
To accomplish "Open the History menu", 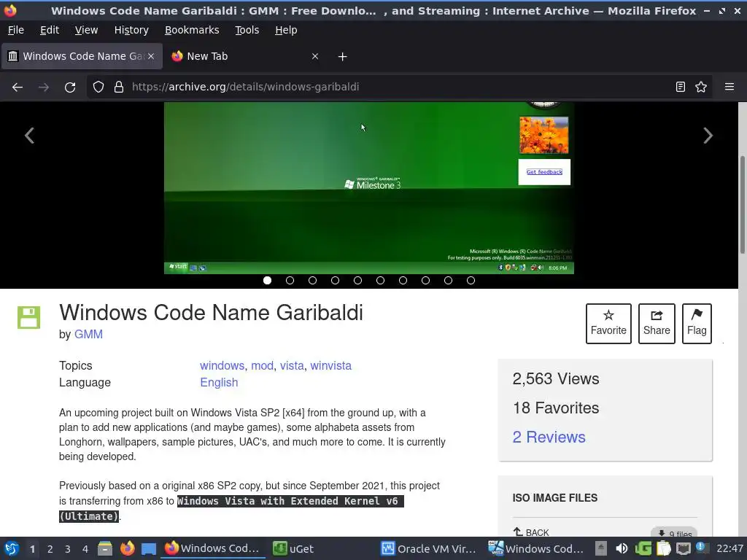I will point(131,30).
